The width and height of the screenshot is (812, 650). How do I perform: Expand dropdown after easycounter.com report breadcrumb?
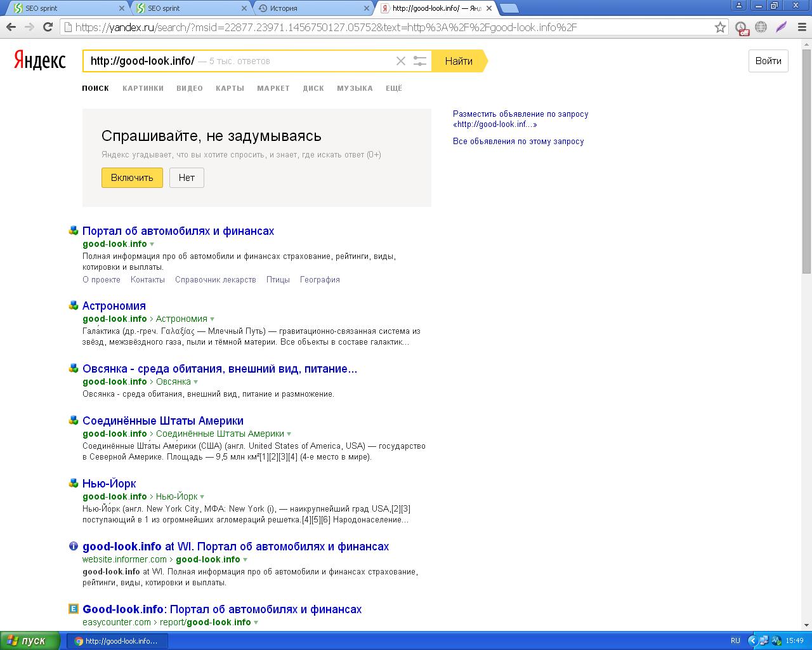coord(256,623)
